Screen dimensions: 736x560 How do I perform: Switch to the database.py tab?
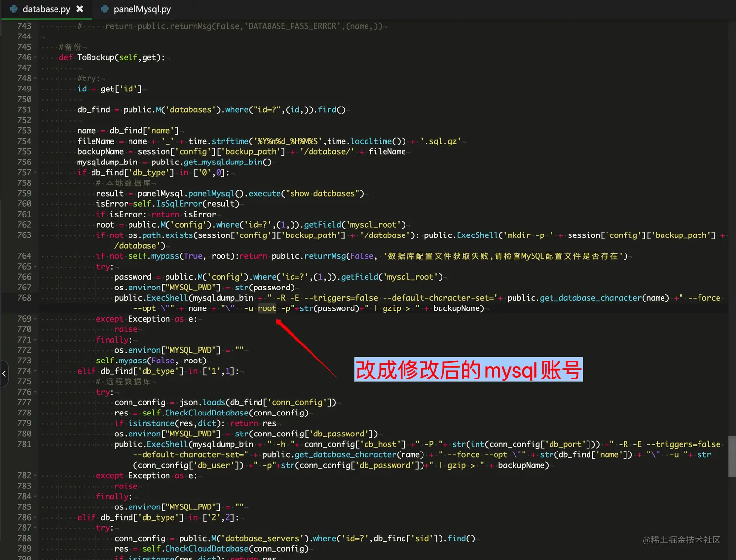pyautogui.click(x=46, y=9)
